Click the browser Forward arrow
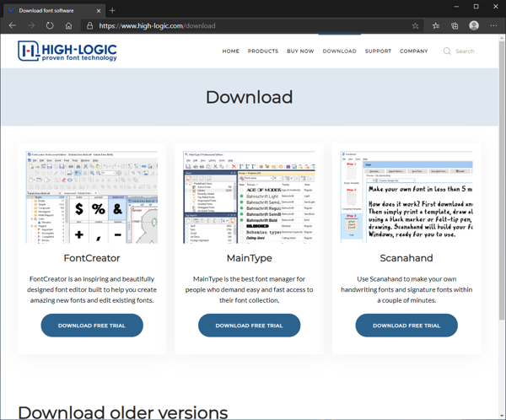506x420 pixels. (31, 25)
